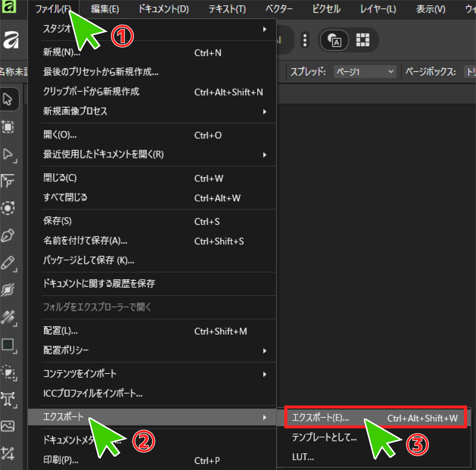
Task: Open the スプレッド ページ1 dropdown
Action: tap(365, 72)
